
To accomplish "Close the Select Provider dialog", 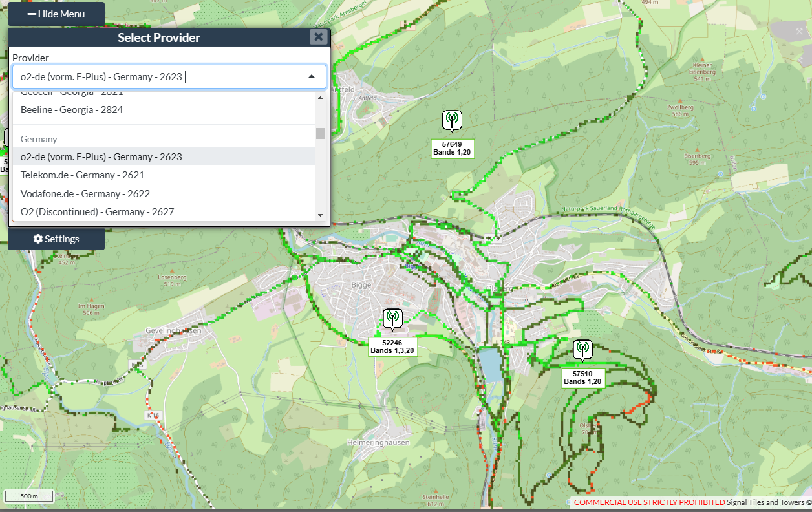I will click(318, 37).
